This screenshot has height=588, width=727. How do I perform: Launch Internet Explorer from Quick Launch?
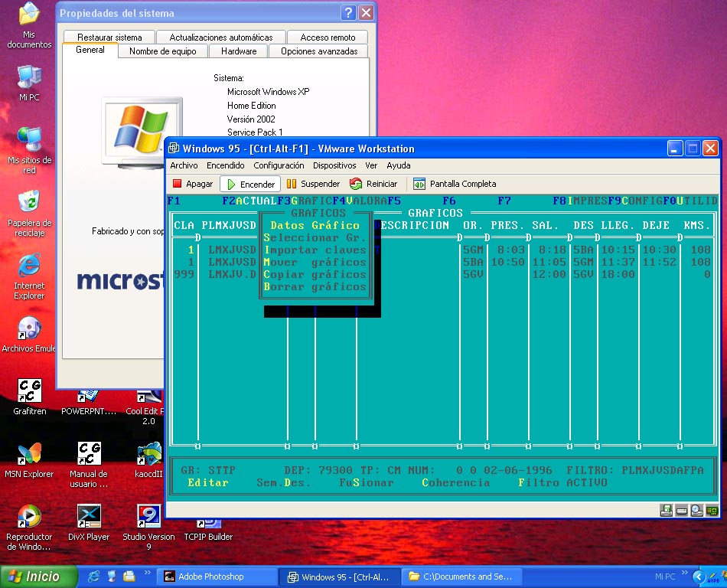coord(94,577)
